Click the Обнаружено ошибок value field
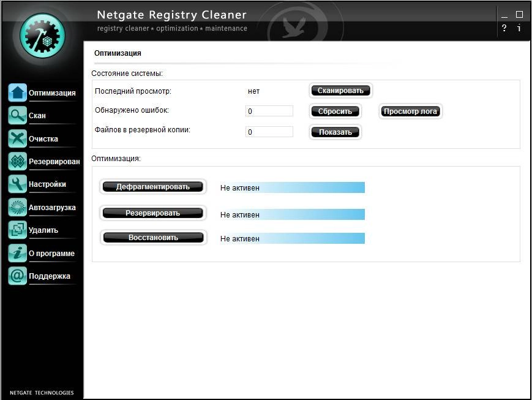532x400 pixels. (269, 111)
